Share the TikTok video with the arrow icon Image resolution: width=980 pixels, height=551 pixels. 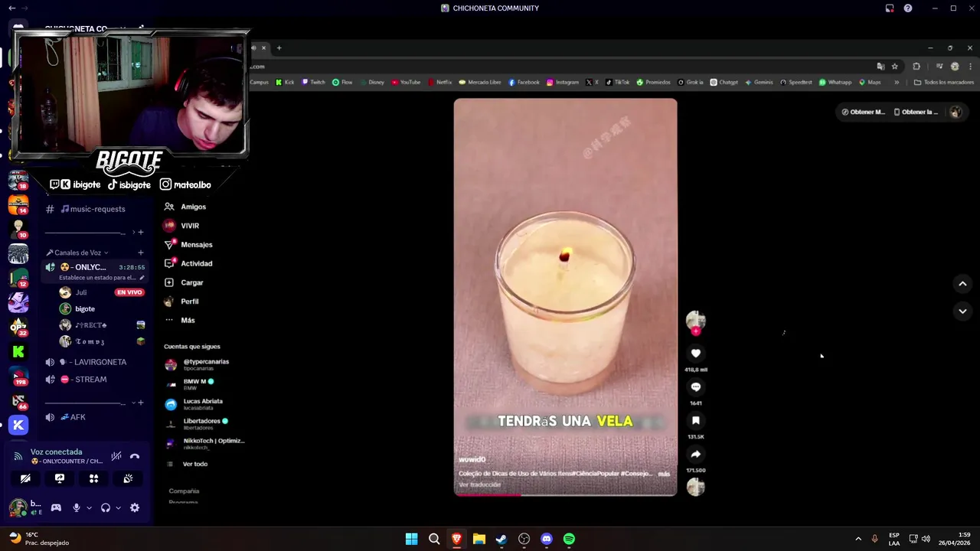pos(696,455)
